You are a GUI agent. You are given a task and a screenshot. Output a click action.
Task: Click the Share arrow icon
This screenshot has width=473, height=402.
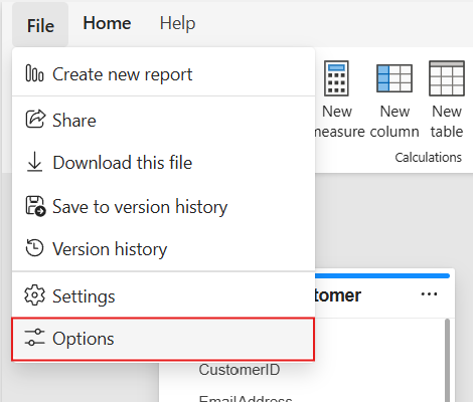(x=35, y=119)
